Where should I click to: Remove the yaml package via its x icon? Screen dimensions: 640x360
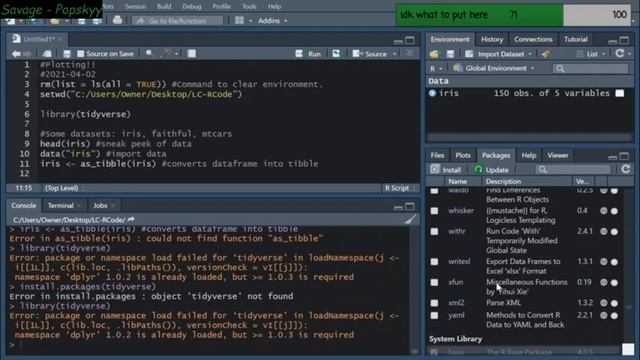point(614,315)
